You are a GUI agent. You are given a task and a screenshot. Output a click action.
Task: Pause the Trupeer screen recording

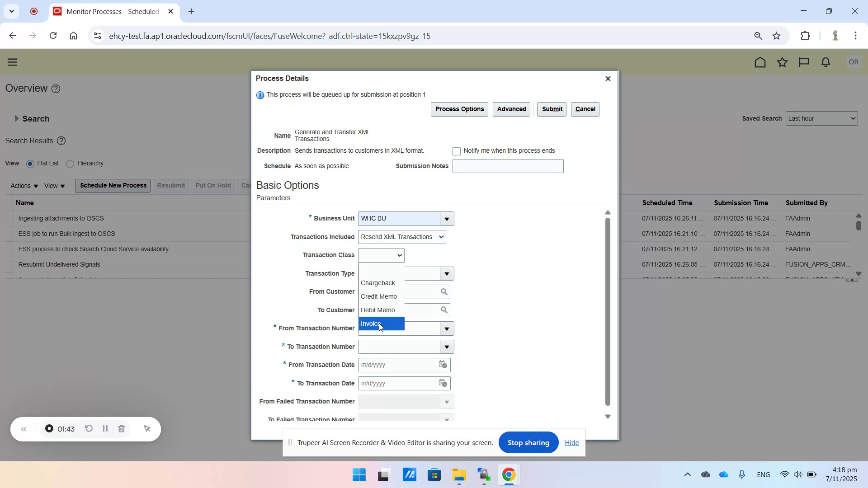click(x=105, y=428)
